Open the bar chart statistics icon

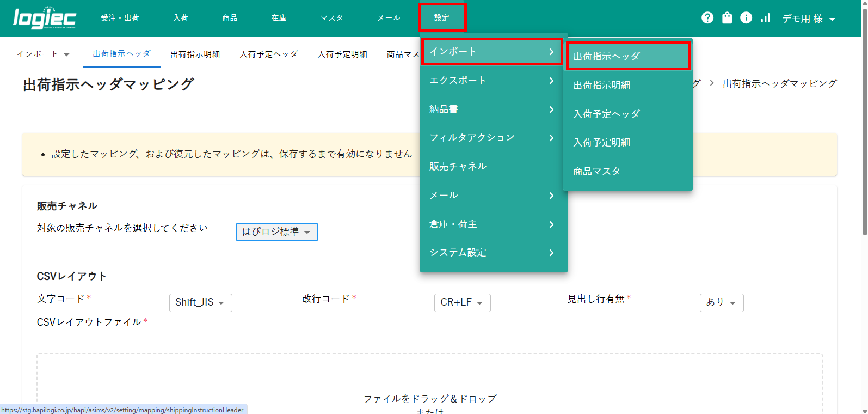tap(766, 18)
